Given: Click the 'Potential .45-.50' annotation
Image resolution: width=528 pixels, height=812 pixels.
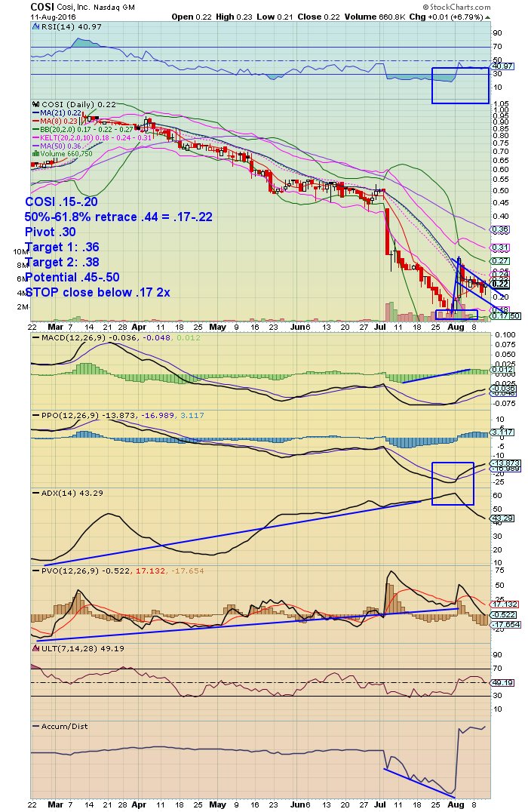Looking at the screenshot, I should (72, 277).
